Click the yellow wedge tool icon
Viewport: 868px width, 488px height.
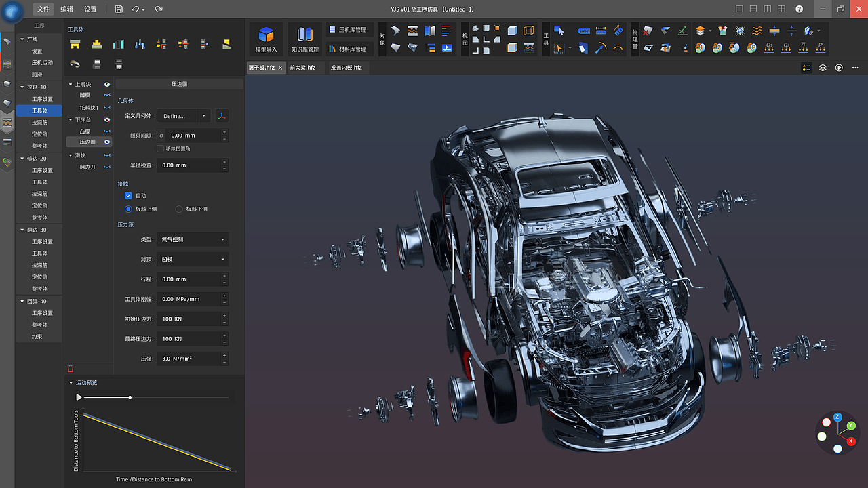pos(227,44)
